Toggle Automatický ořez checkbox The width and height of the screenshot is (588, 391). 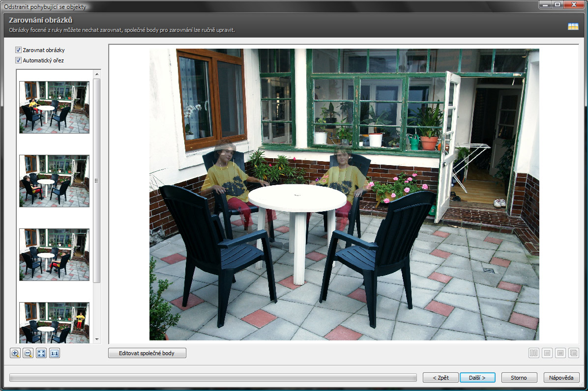[x=18, y=60]
